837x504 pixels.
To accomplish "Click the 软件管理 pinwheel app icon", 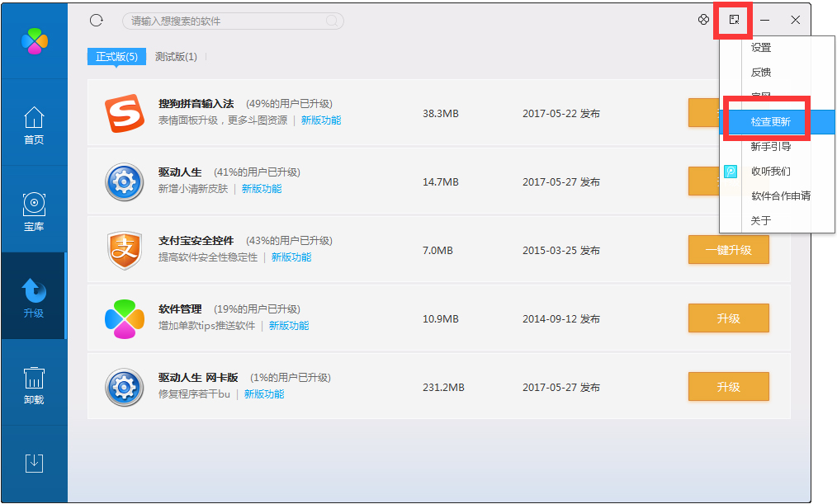I will pyautogui.click(x=125, y=318).
